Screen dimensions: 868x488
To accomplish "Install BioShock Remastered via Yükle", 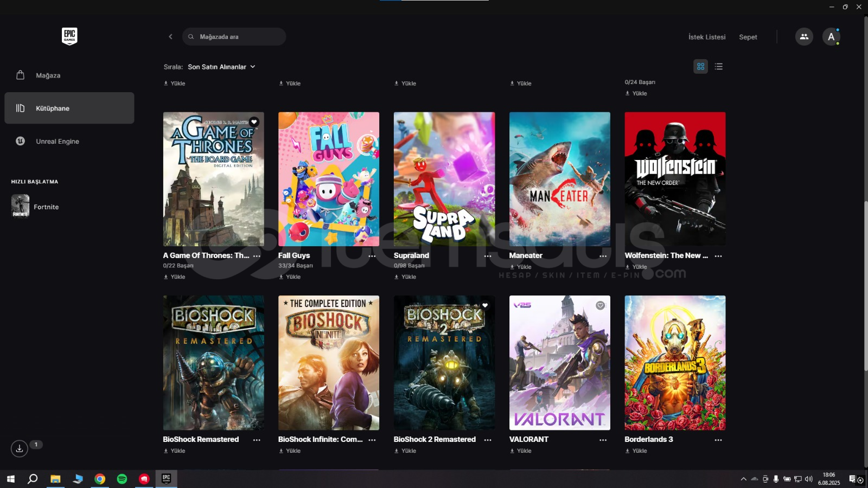I will (x=175, y=451).
